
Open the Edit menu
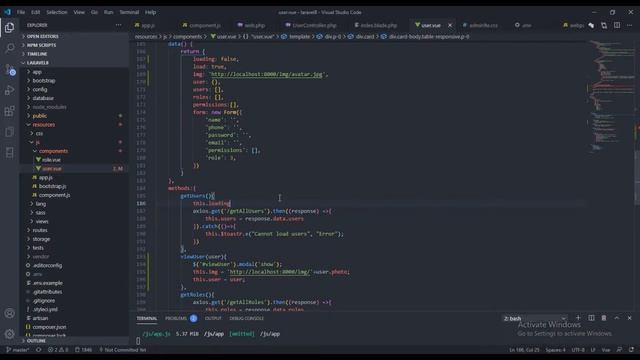point(36,12)
